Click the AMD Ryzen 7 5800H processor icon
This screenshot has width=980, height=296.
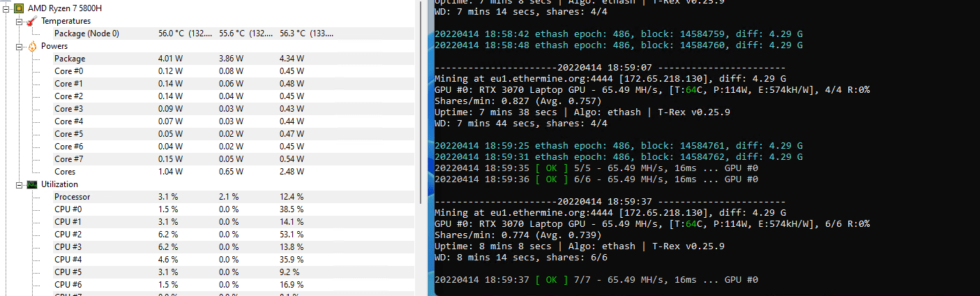click(x=20, y=8)
